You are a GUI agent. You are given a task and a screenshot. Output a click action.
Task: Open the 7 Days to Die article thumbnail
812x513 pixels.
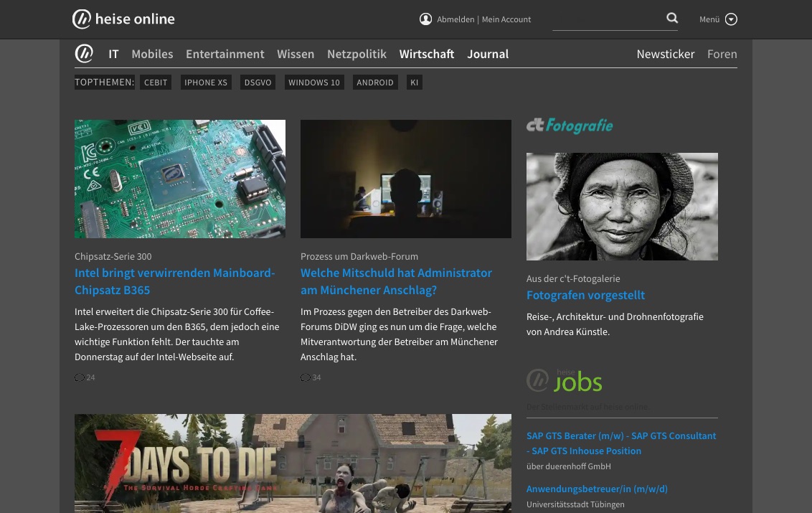point(293,463)
